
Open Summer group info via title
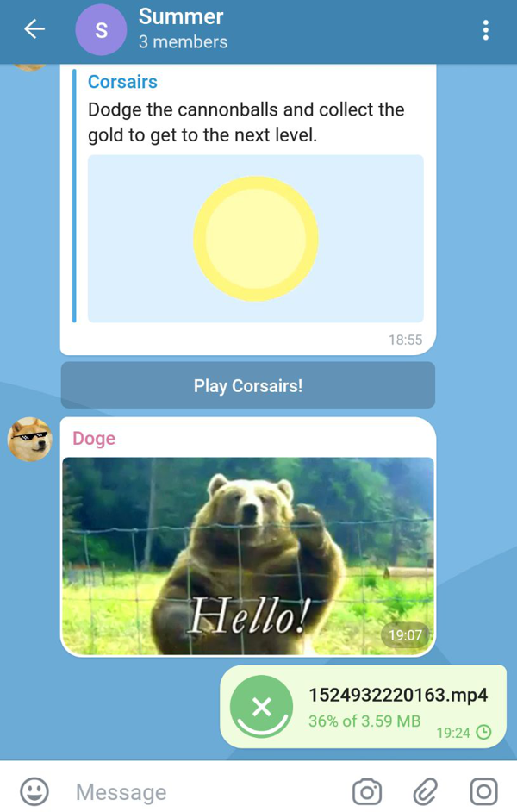click(181, 17)
